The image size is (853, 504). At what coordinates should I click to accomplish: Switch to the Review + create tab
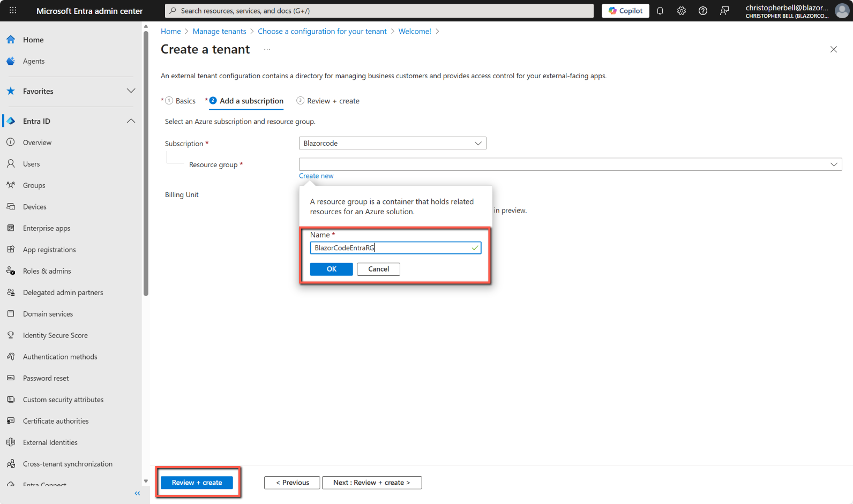pyautogui.click(x=333, y=101)
